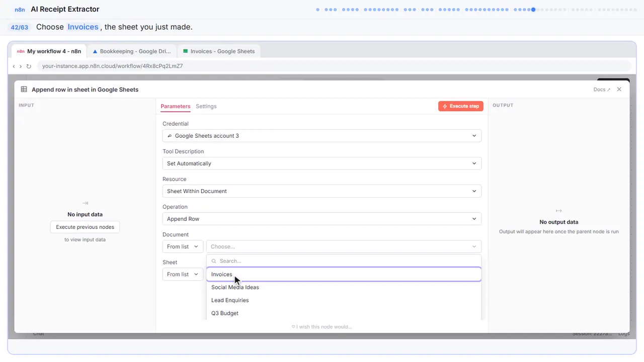
Task: Switch to Invoices Google Sheets tab
Action: coord(219,51)
